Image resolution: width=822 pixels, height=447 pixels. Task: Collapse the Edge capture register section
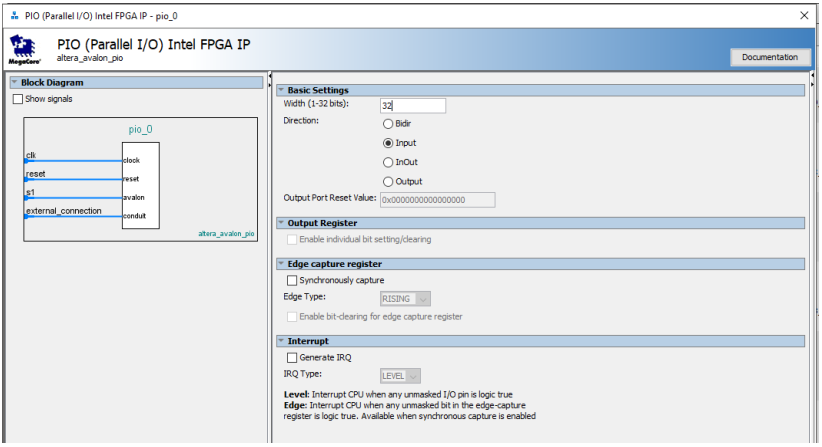281,264
